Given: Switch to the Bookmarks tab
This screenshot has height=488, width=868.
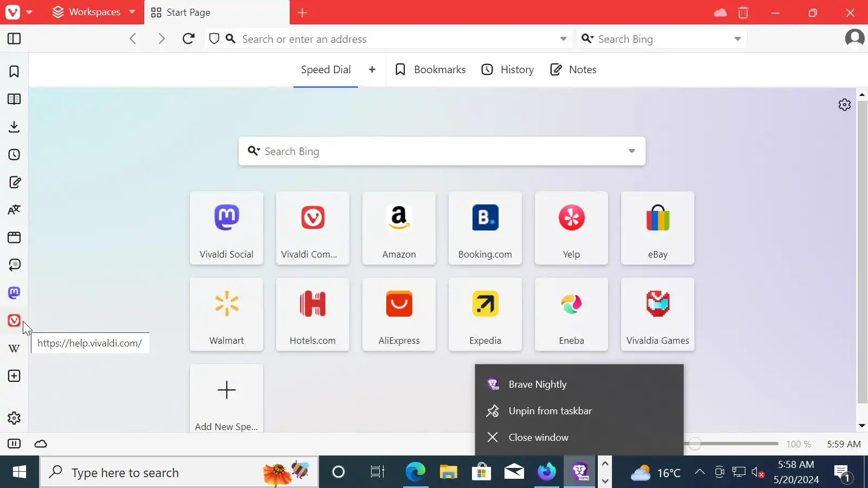Looking at the screenshot, I should click(431, 69).
